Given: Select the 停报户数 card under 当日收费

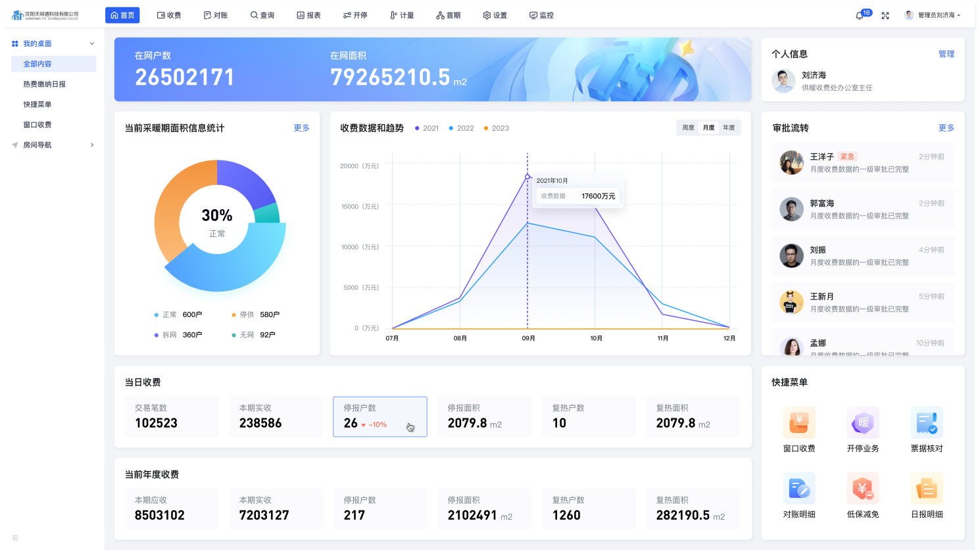Looking at the screenshot, I should [380, 416].
